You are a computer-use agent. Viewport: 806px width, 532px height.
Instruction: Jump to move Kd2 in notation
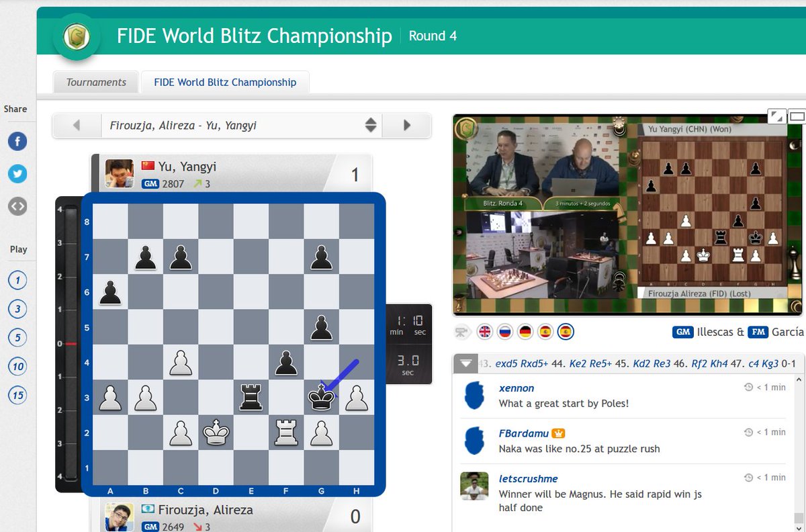tap(641, 364)
